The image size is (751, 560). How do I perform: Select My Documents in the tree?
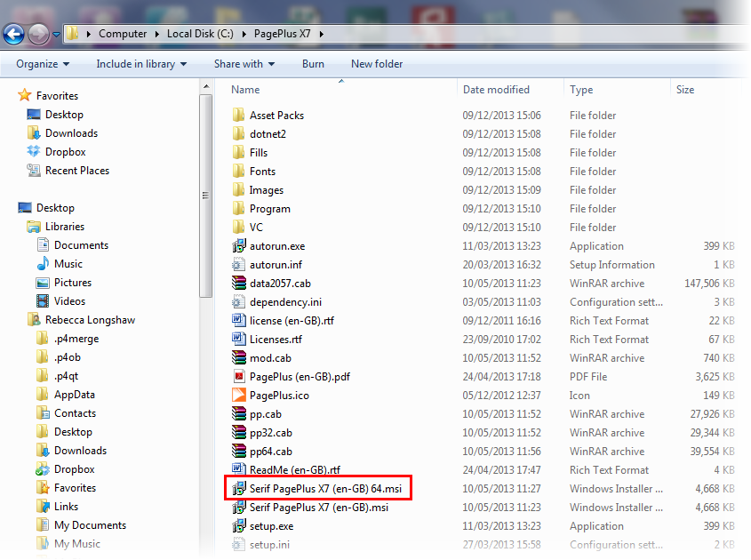pos(90,525)
